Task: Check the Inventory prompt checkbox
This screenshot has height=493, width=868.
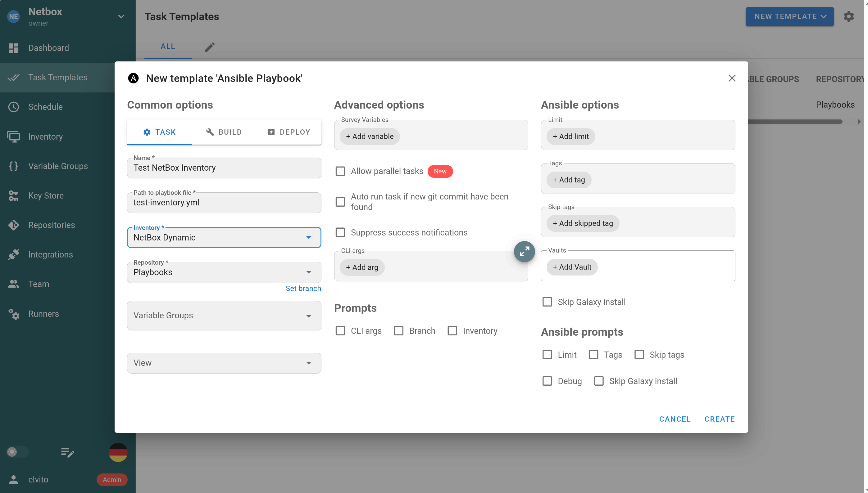Action: (452, 331)
